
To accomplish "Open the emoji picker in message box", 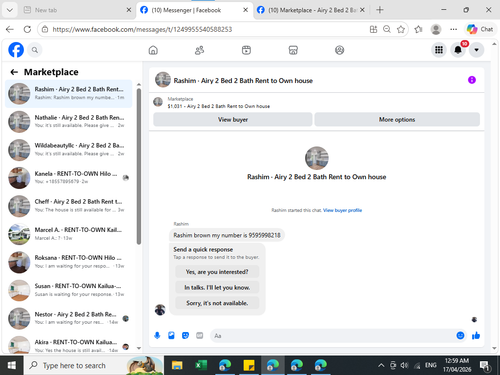I will pos(460,335).
